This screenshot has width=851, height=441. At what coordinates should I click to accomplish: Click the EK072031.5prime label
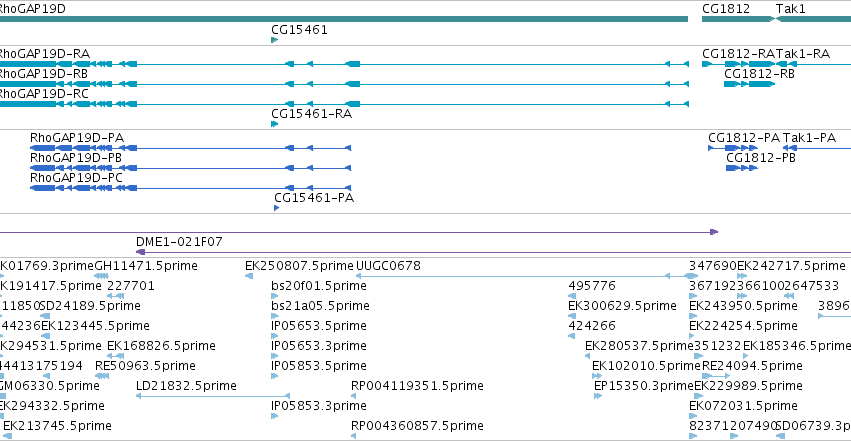point(743,406)
